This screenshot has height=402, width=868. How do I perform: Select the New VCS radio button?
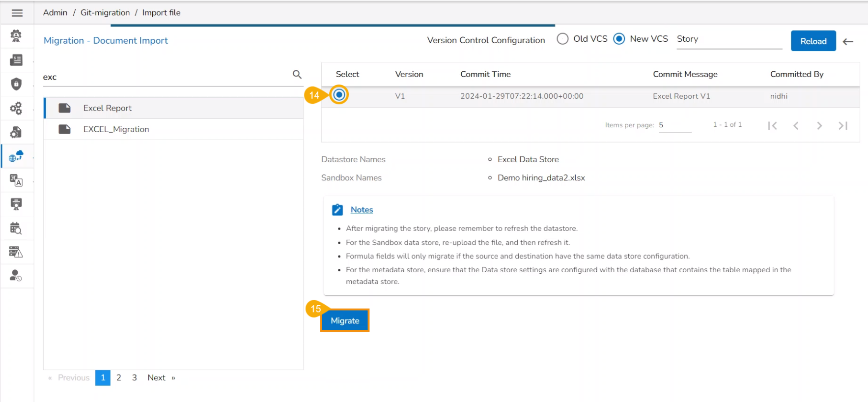point(619,39)
